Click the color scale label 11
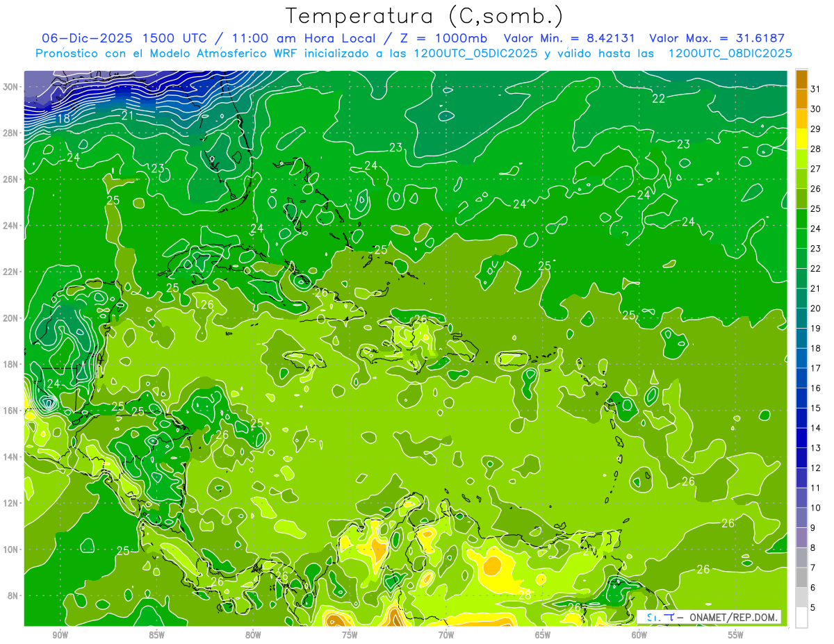This screenshot has height=644, width=834. (x=815, y=488)
